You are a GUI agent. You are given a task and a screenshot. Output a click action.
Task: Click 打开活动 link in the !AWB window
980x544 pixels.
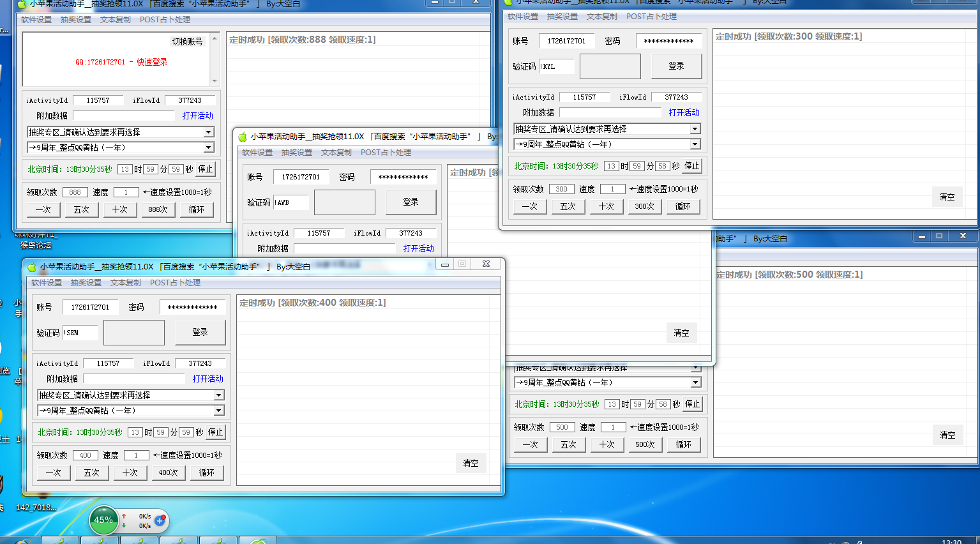click(419, 248)
